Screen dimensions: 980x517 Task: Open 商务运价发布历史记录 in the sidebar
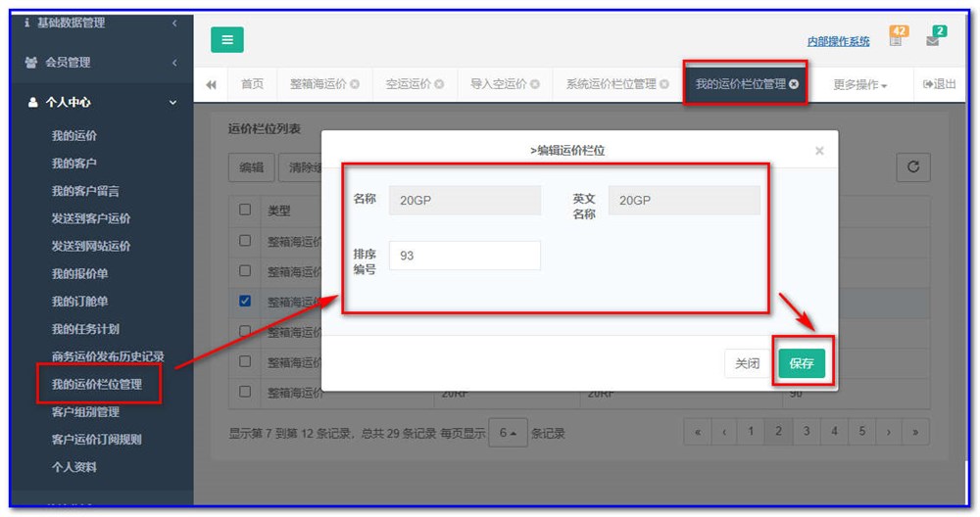108,356
